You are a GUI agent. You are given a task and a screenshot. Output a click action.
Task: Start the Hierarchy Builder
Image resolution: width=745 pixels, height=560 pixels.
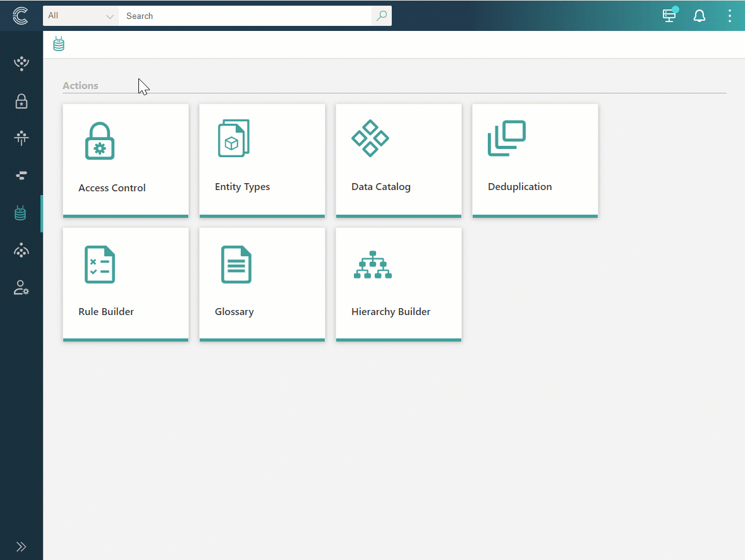pos(398,283)
